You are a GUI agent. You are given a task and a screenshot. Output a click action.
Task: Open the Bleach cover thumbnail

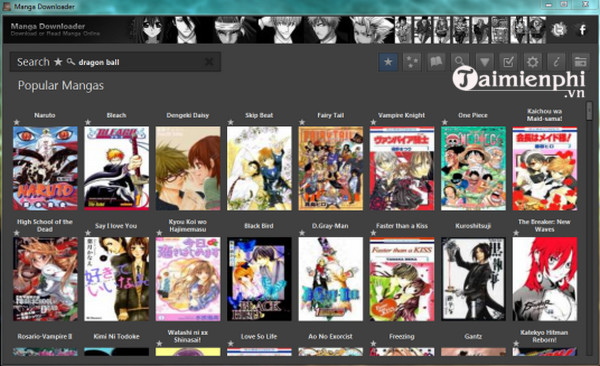pyautogui.click(x=117, y=168)
